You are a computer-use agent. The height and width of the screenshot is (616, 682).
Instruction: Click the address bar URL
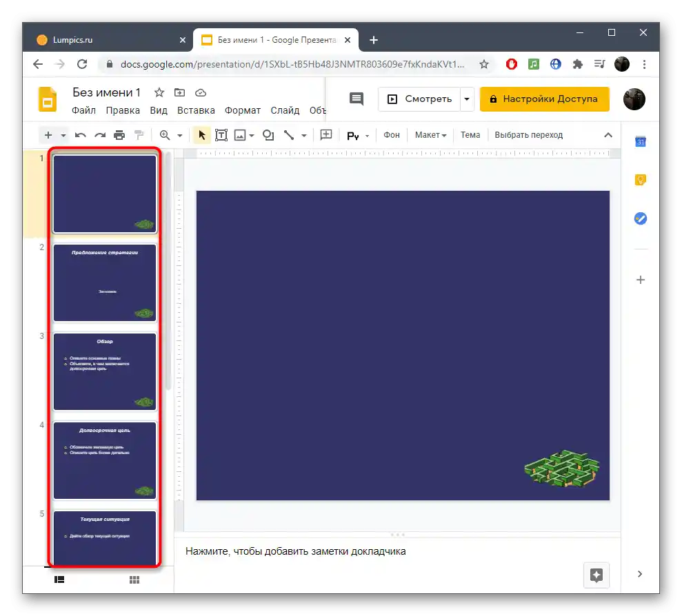tap(292, 64)
